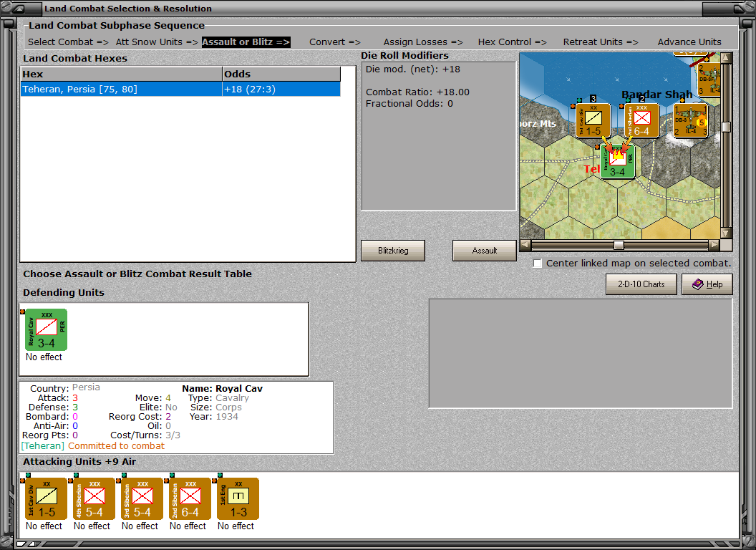This screenshot has width=756, height=550.
Task: Select the 1st Cav Div attacking unit
Action: 47,499
